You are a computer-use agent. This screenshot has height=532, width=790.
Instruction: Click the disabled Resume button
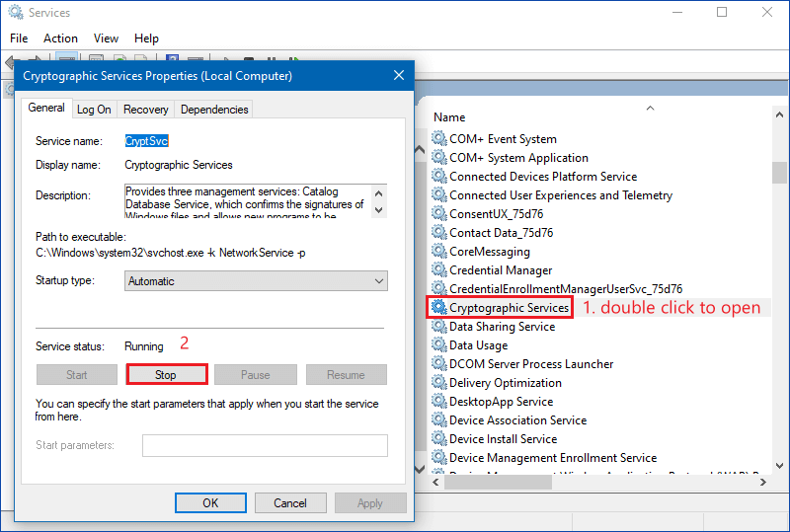click(347, 375)
